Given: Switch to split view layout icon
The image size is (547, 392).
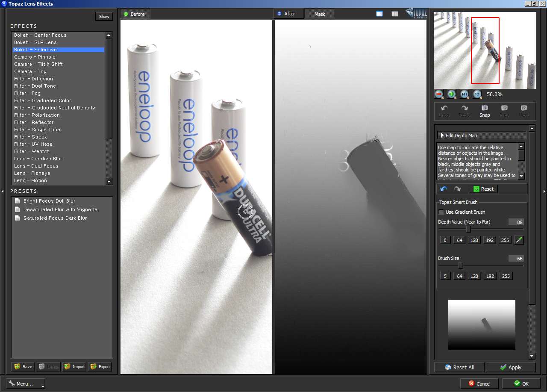Looking at the screenshot, I should point(395,14).
